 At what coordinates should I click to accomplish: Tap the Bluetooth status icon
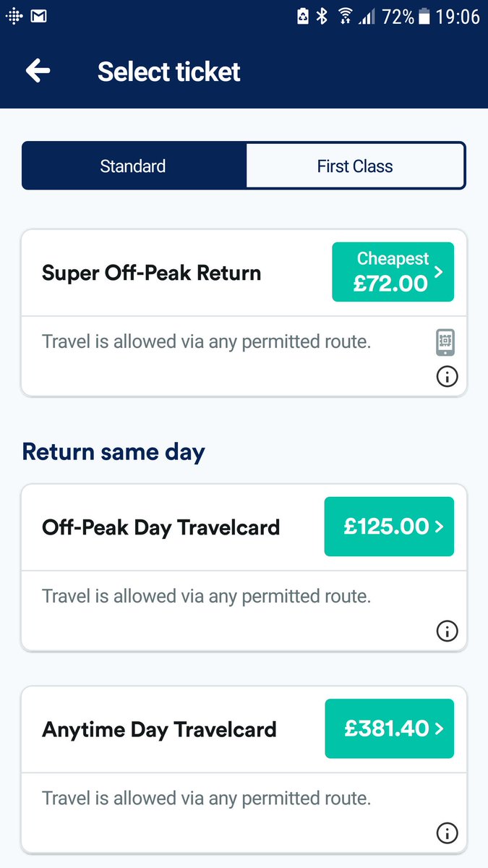(x=322, y=16)
